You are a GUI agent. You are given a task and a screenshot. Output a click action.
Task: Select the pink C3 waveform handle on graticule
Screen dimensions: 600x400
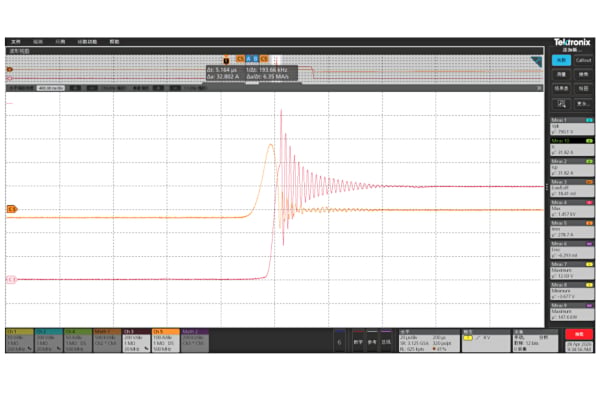point(11,280)
